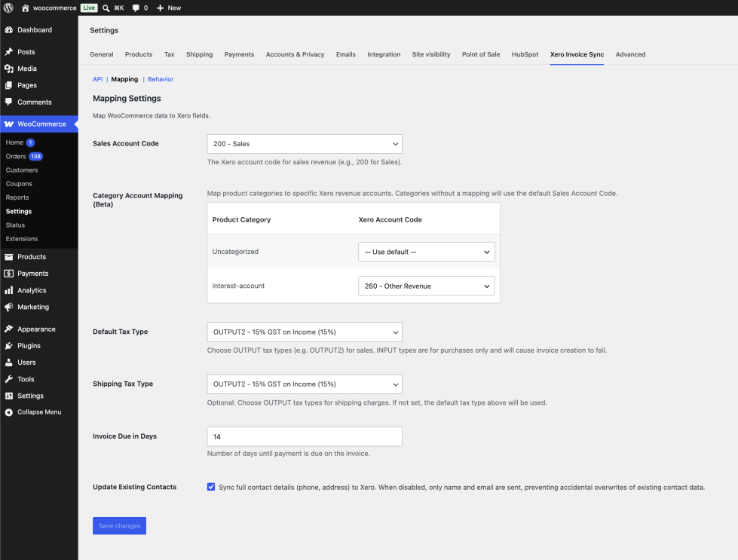
Task: Switch to the General settings tab
Action: pos(102,54)
